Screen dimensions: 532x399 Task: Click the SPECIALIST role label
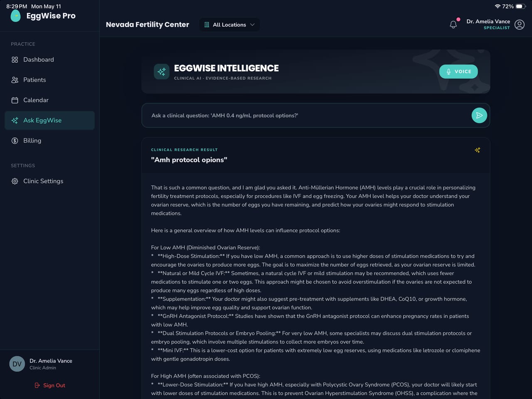[x=497, y=28]
